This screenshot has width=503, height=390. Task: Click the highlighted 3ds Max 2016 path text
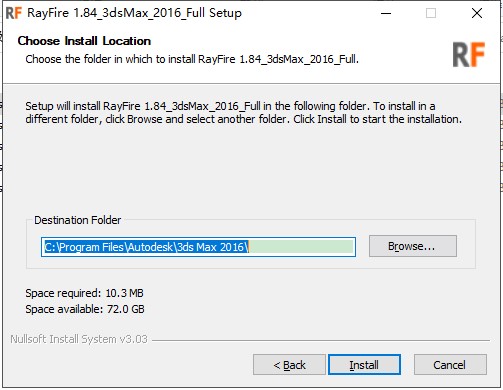point(146,247)
